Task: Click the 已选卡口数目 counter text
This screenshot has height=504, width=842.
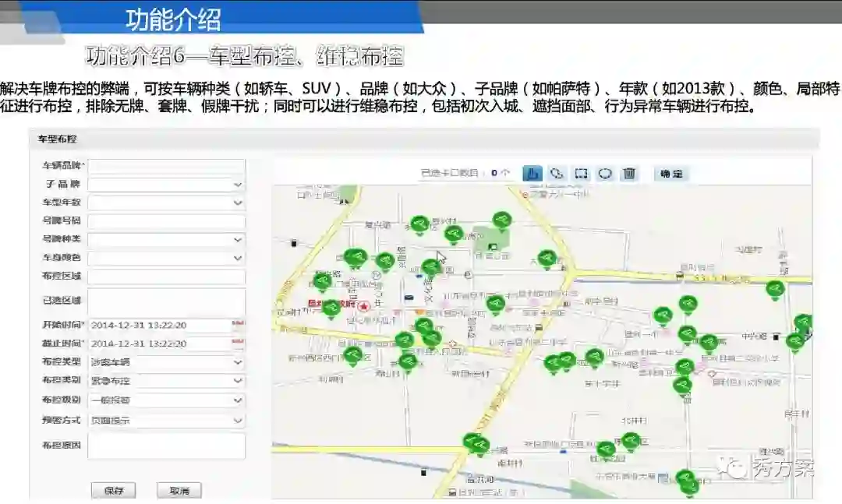Action: [465, 173]
